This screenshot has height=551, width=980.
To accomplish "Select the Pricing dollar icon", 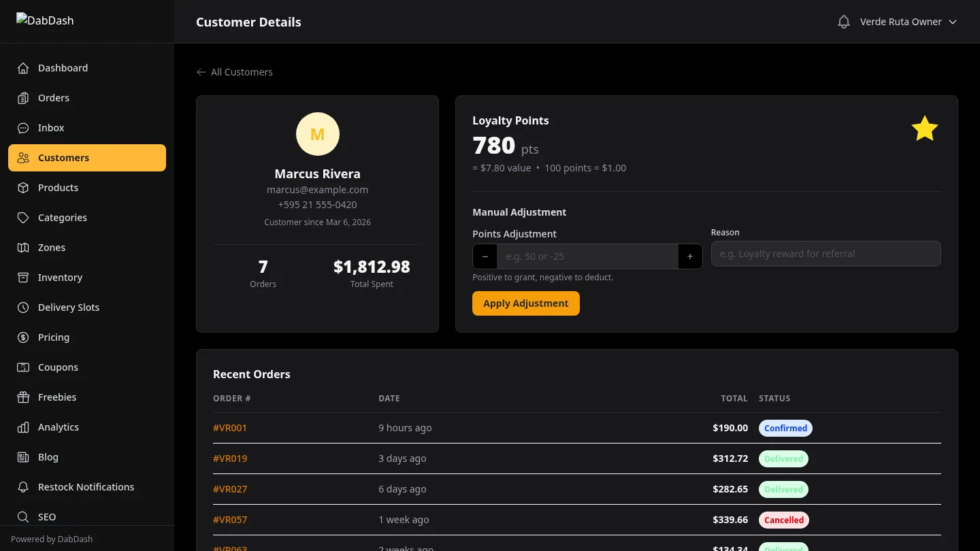I will 22,337.
